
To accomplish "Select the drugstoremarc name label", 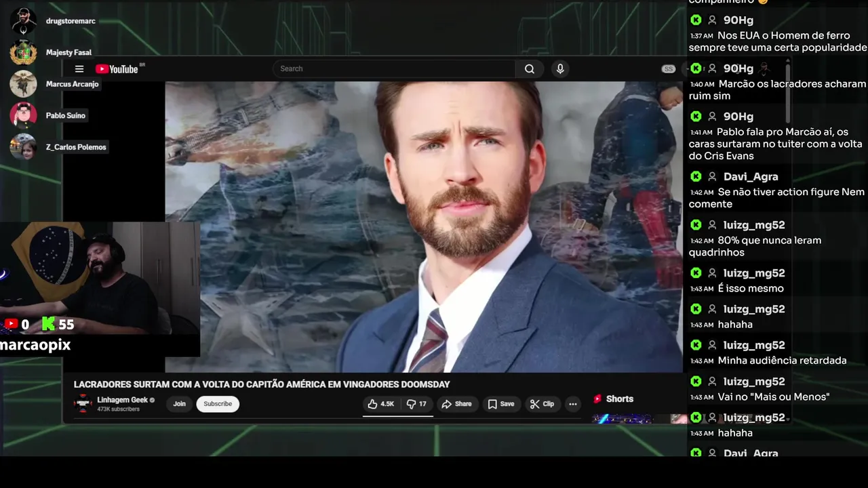I will point(71,21).
